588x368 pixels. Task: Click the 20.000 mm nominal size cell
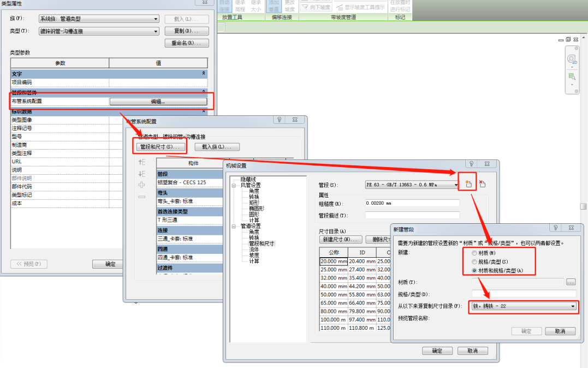[334, 261]
